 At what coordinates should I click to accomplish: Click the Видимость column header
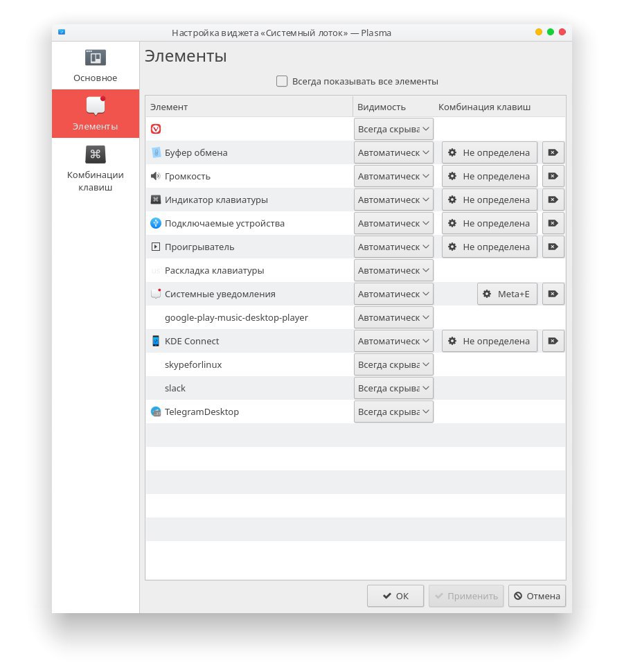click(393, 107)
